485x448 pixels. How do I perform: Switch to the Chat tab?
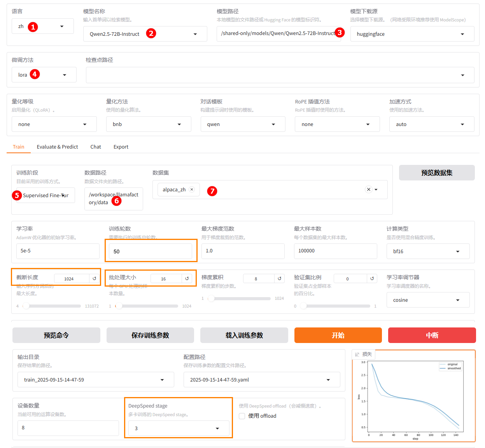tap(96, 147)
